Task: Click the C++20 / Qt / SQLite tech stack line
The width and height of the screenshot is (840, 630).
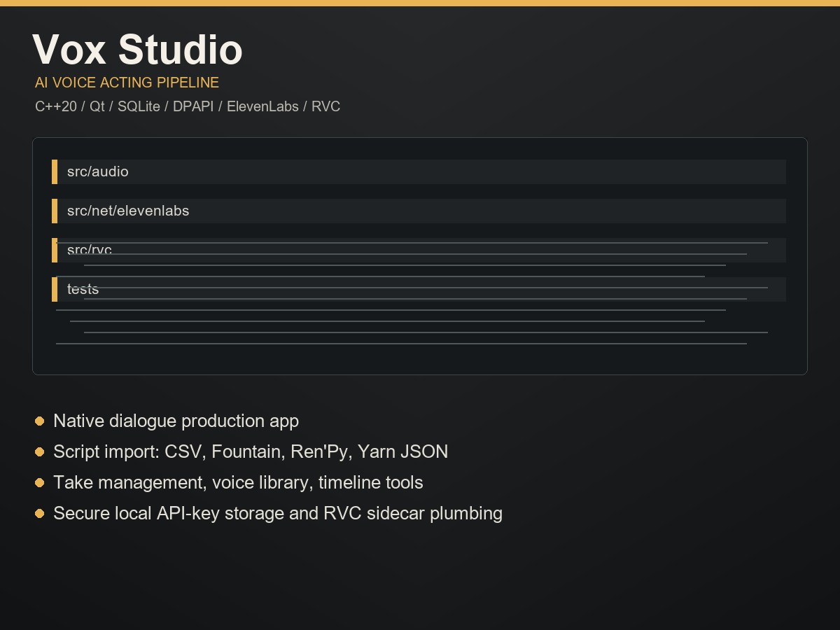Action: pos(188,107)
